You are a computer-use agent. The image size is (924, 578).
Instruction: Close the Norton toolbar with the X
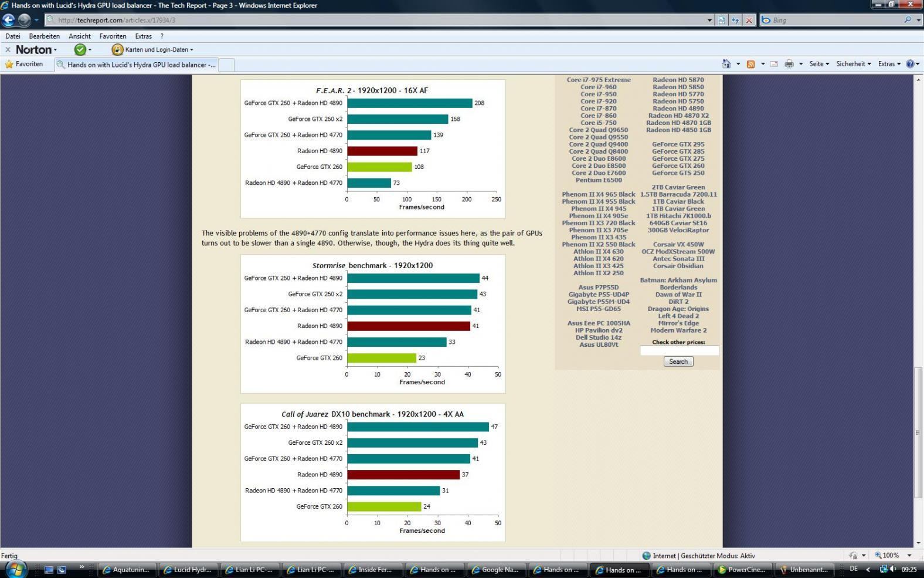coord(8,50)
